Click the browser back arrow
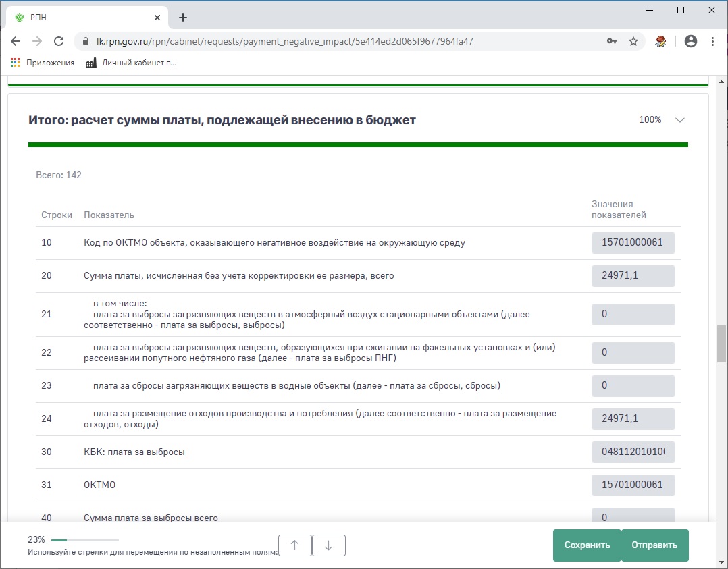Image resolution: width=728 pixels, height=569 pixels. coord(16,41)
